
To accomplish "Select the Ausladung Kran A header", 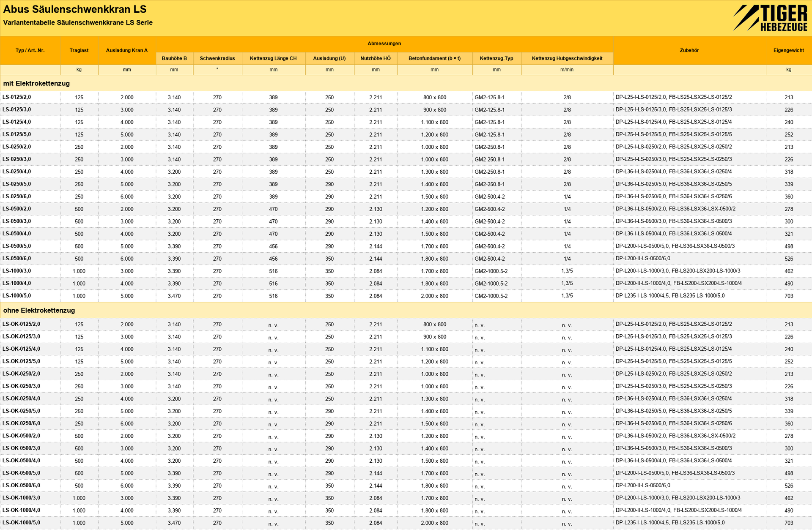I will tap(127, 50).
